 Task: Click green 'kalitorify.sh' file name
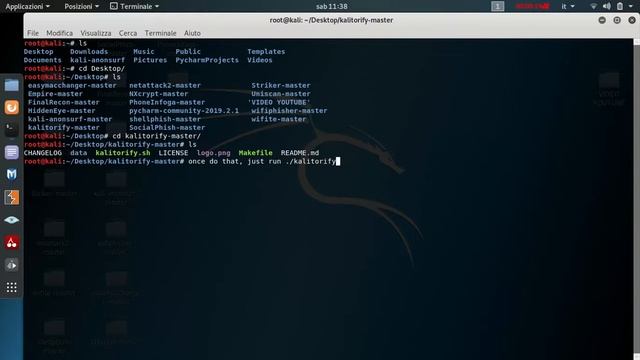click(x=123, y=153)
